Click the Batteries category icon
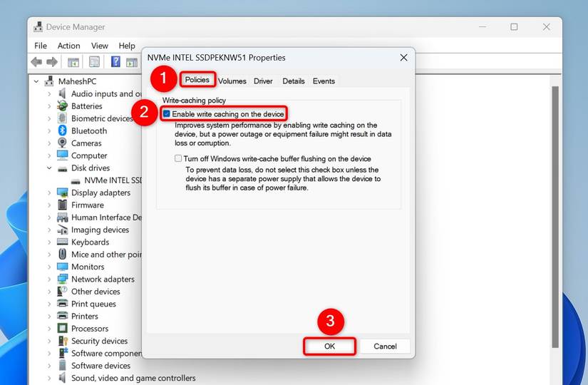 tap(62, 106)
